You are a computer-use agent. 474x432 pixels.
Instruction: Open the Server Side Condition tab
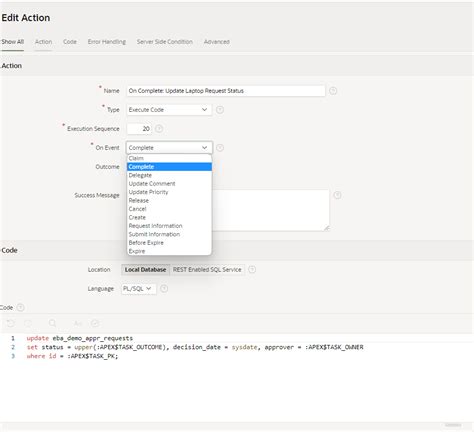tap(165, 42)
